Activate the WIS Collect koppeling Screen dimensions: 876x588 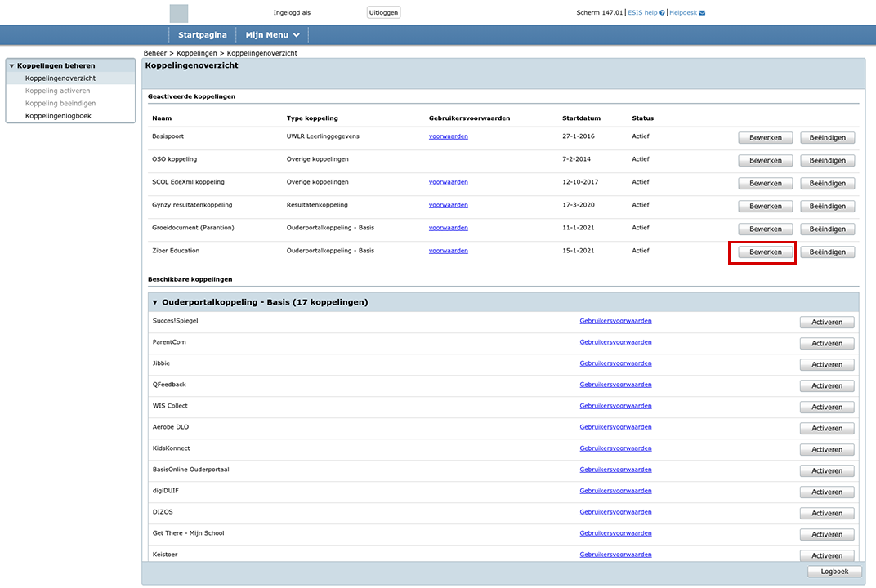[x=827, y=407]
